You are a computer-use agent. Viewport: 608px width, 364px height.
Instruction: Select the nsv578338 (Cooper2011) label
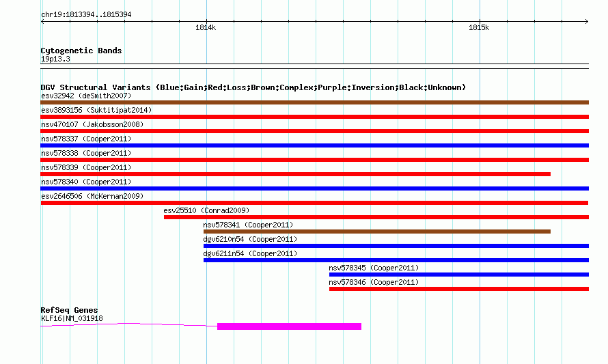(86, 153)
